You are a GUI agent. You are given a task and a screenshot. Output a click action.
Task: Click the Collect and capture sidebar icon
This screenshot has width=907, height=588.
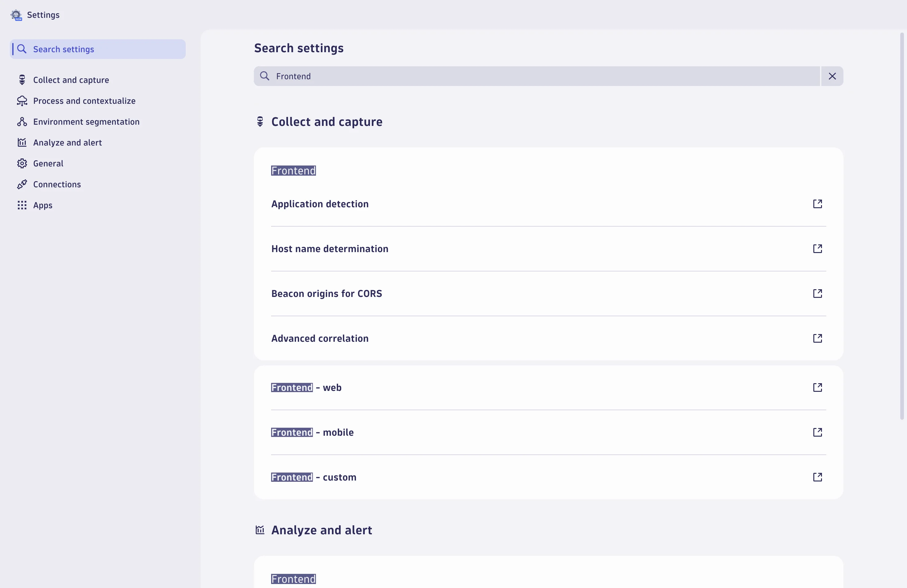(x=22, y=80)
